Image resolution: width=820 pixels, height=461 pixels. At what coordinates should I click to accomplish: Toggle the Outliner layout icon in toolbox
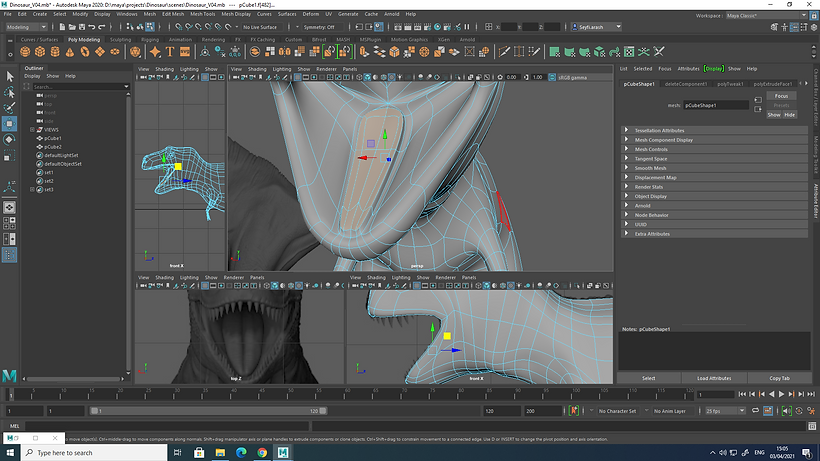(9, 255)
